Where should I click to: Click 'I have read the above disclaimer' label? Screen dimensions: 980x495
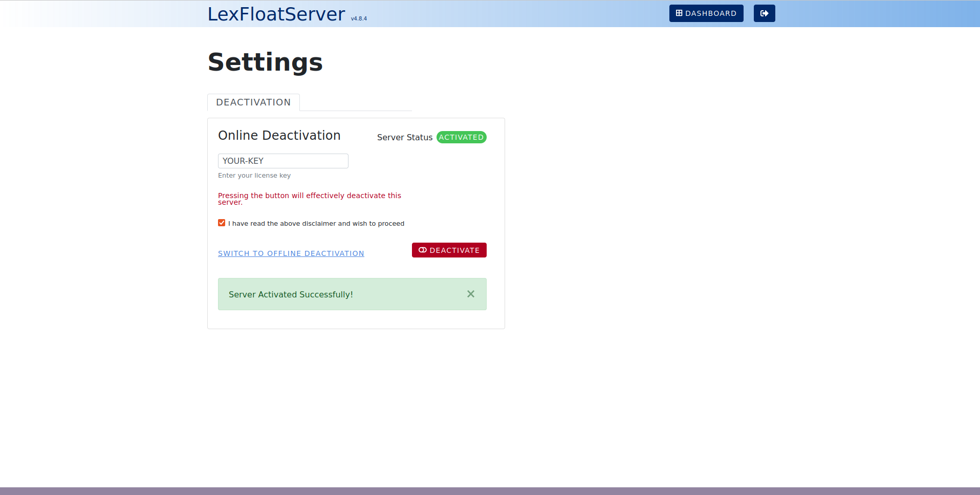pos(316,224)
